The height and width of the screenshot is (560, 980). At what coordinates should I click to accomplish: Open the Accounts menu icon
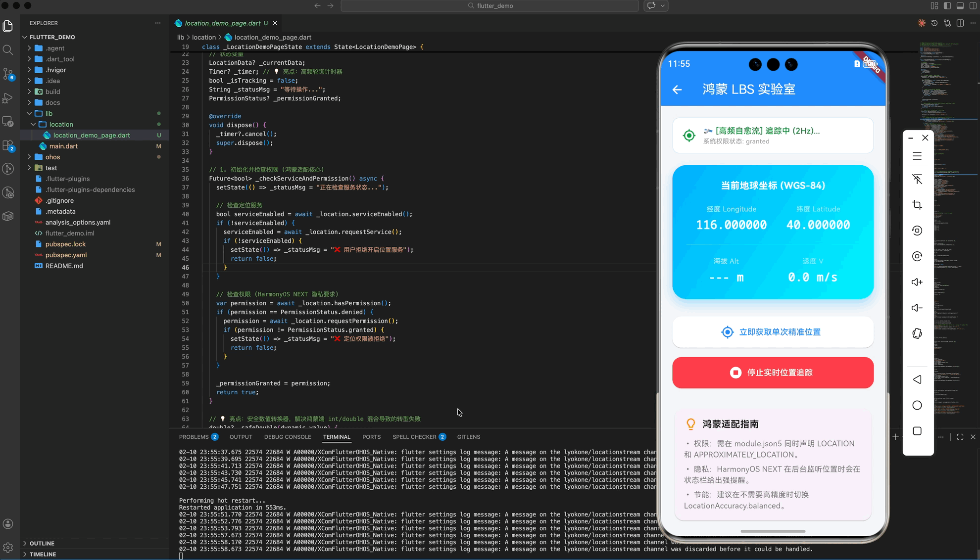pyautogui.click(x=8, y=524)
